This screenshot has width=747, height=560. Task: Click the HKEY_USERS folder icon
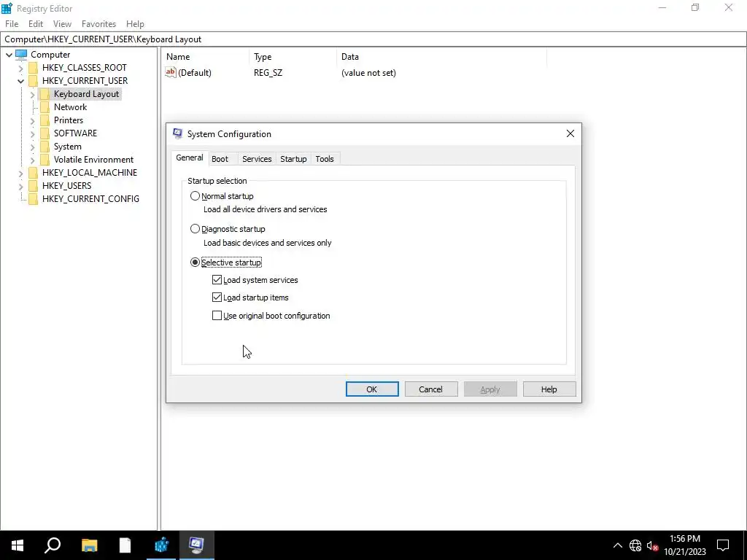pyautogui.click(x=33, y=186)
